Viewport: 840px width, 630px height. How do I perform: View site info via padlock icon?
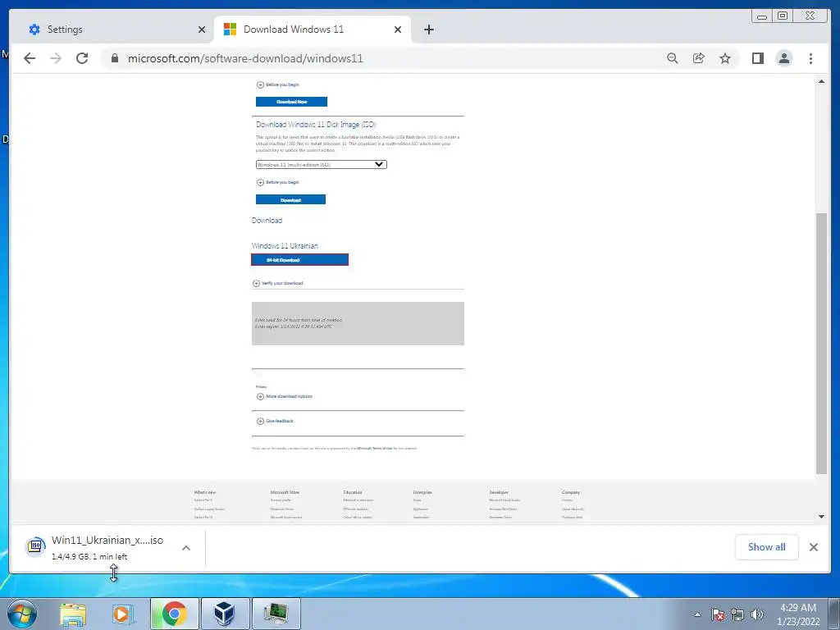(x=115, y=58)
